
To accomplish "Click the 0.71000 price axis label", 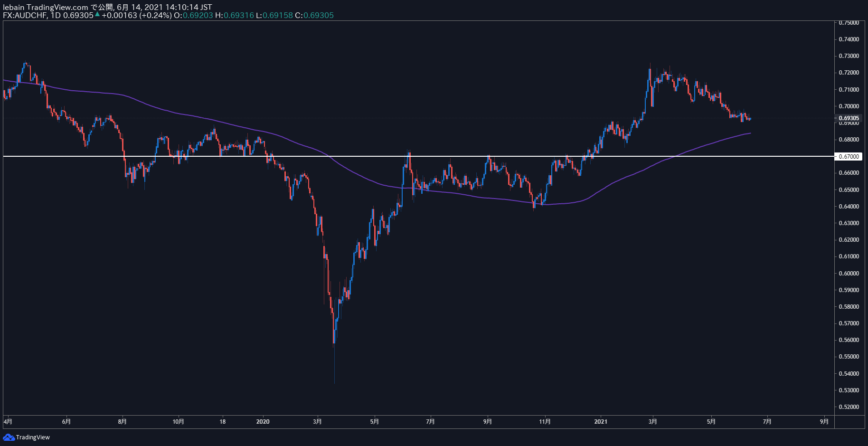I will [849, 90].
